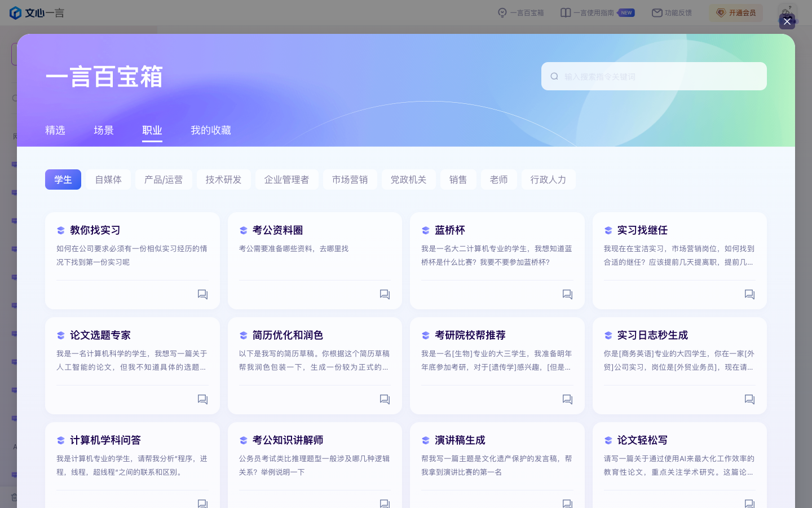The image size is (812, 508).
Task: Click the 开通会员 button
Action: (736, 12)
